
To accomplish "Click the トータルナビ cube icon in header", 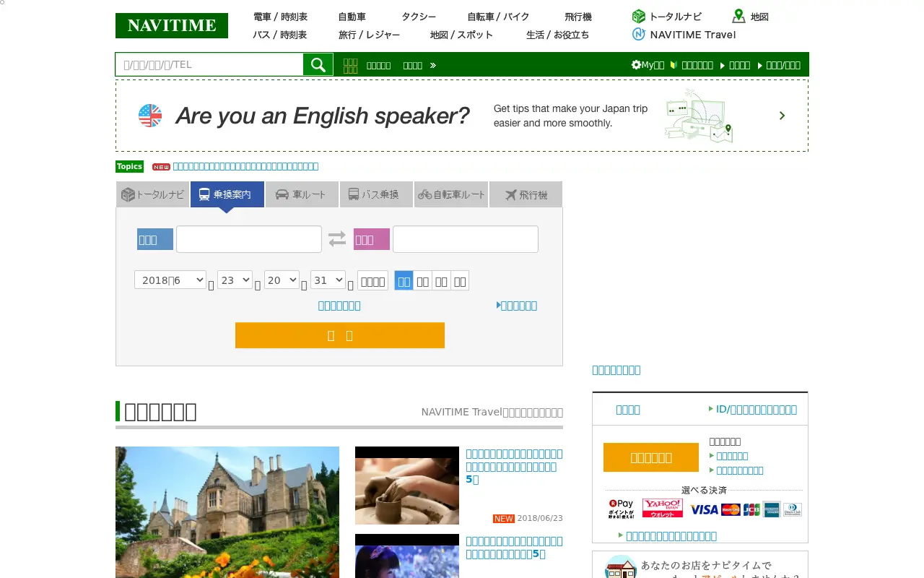I will point(638,17).
